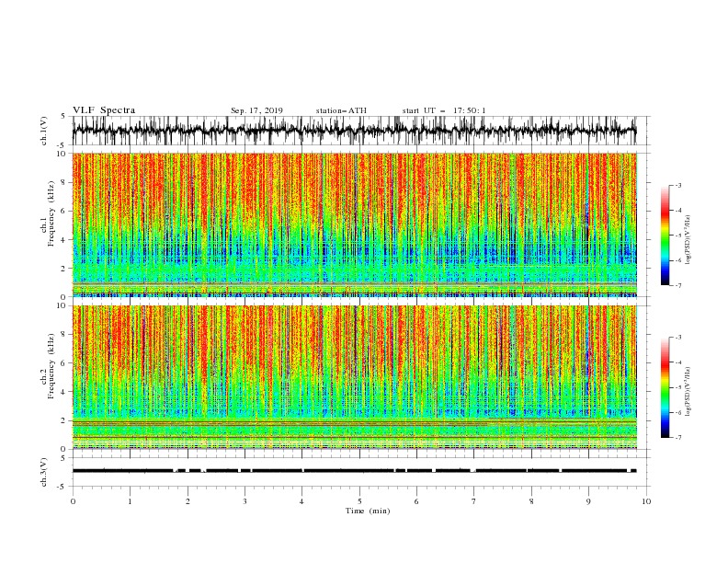728x563 pixels.
Task: Click time axis tick label "1"
Action: coord(130,501)
